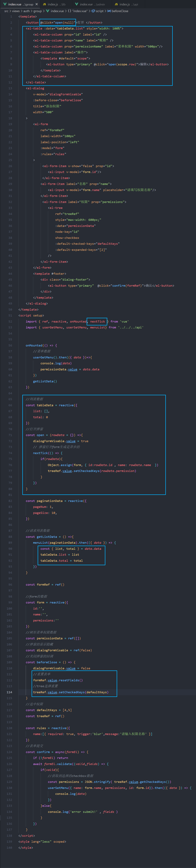
Task: Click line number 114 in the gutter
Action: pos(9,692)
